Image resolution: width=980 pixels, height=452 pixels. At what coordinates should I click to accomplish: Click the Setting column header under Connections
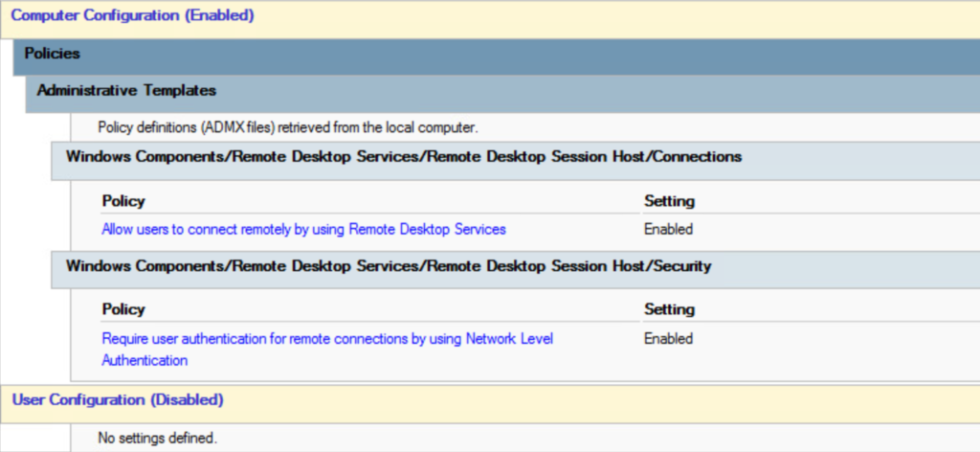(x=669, y=202)
